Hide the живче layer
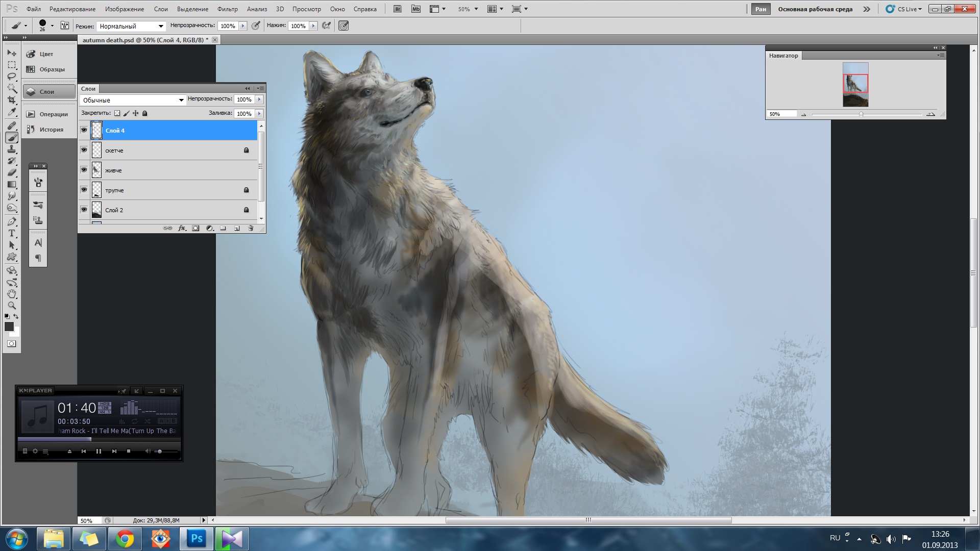This screenshot has height=551, width=980. click(84, 170)
